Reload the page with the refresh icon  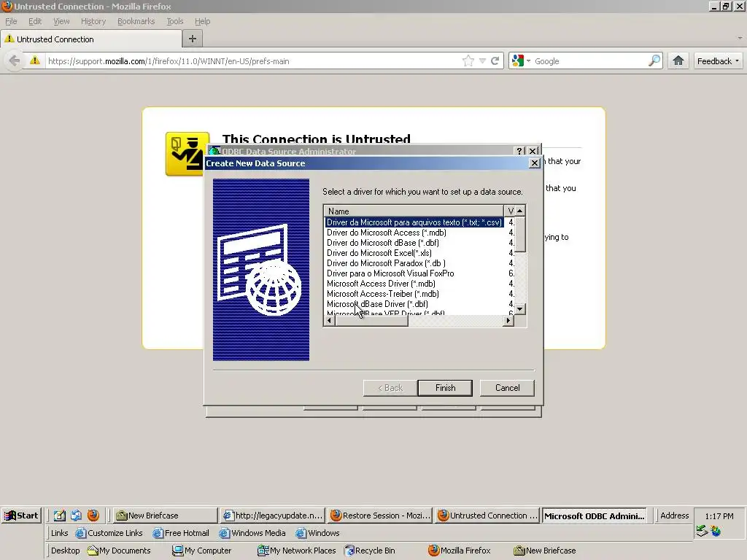click(495, 61)
